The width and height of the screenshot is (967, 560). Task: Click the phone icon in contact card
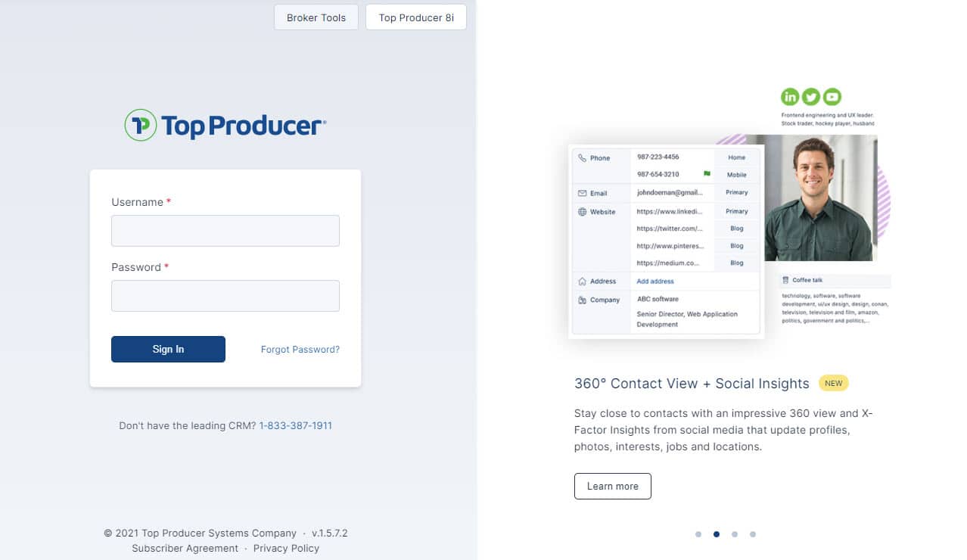tap(582, 158)
